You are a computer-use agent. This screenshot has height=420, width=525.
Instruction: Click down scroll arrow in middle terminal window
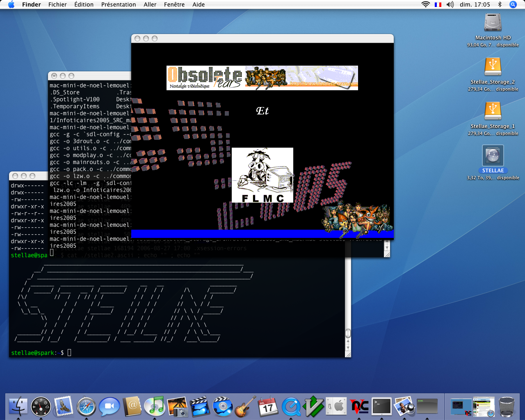point(386,248)
